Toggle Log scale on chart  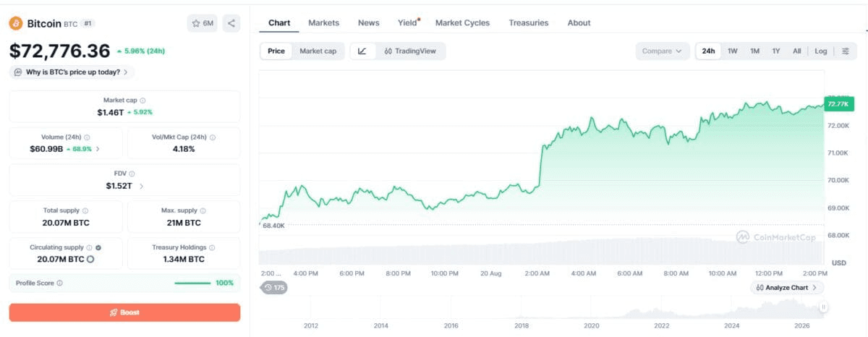click(820, 51)
